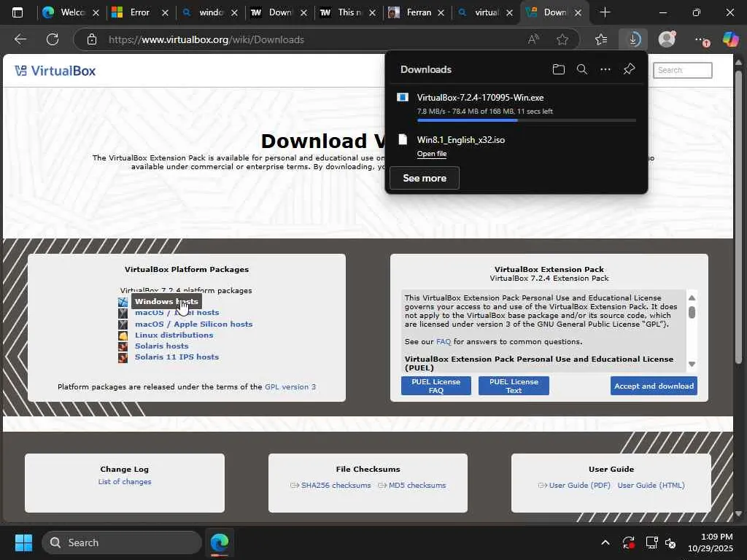
Task: Open tab actions menu icon
Action: [x=18, y=12]
